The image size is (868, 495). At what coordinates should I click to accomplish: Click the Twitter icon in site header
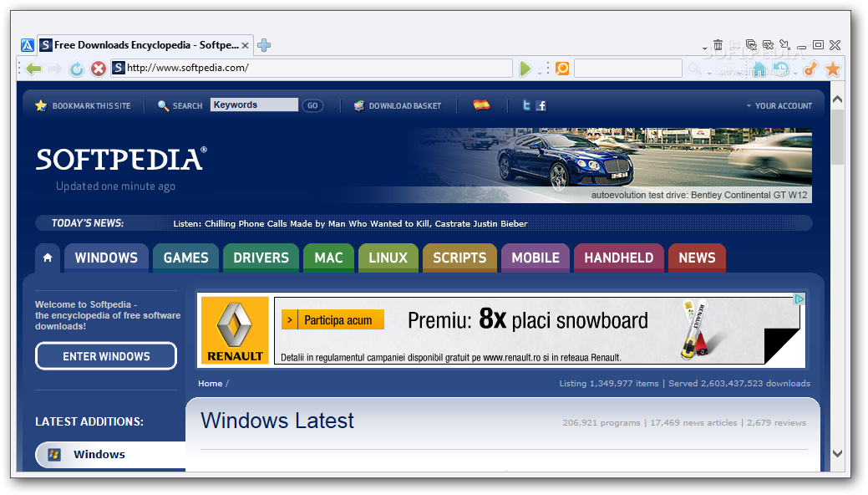[526, 105]
